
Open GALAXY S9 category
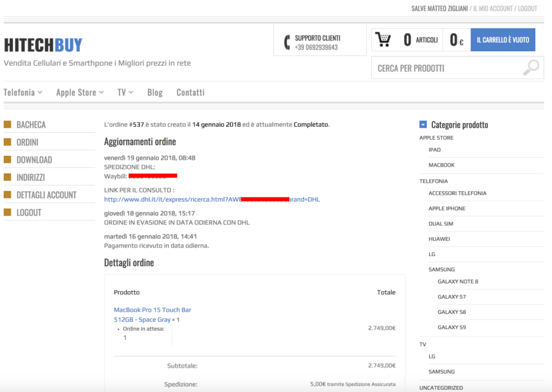[x=452, y=327]
